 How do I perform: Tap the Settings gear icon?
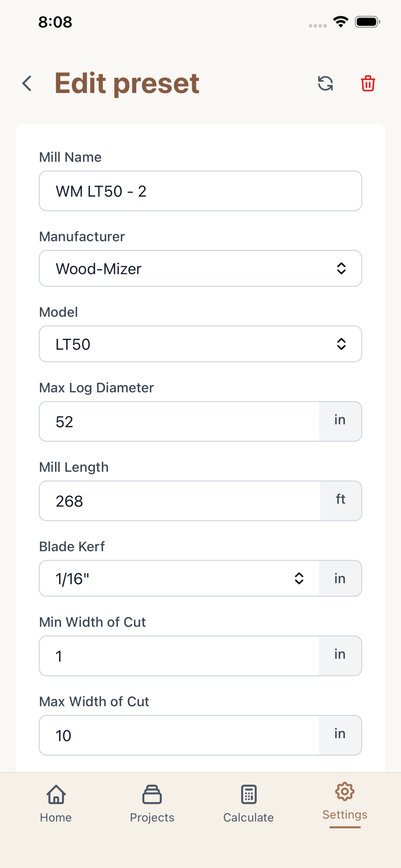345,792
